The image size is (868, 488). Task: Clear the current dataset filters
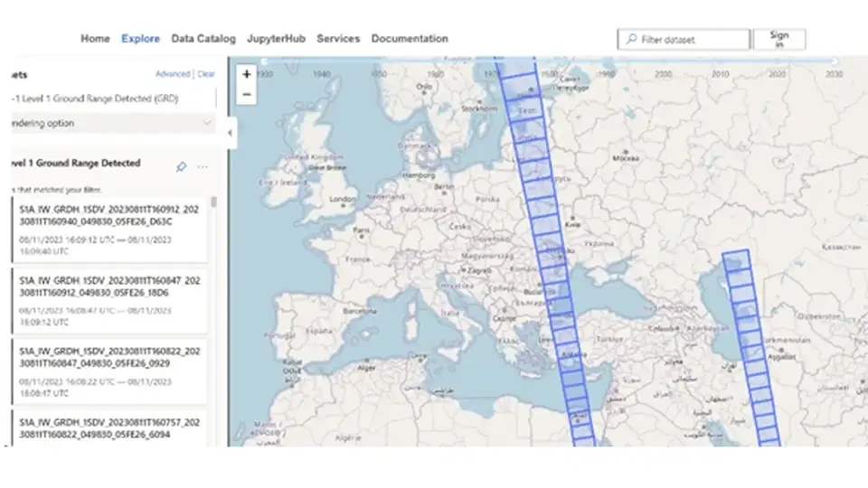tap(207, 74)
